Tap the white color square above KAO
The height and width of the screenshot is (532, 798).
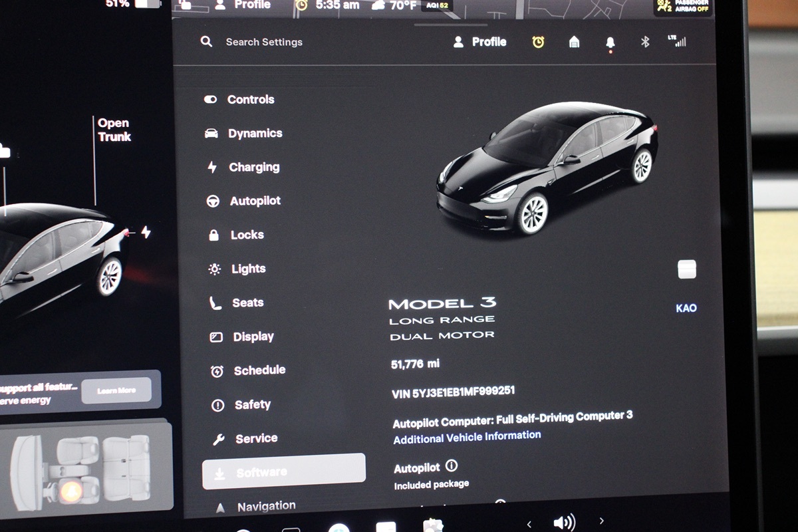(x=686, y=269)
